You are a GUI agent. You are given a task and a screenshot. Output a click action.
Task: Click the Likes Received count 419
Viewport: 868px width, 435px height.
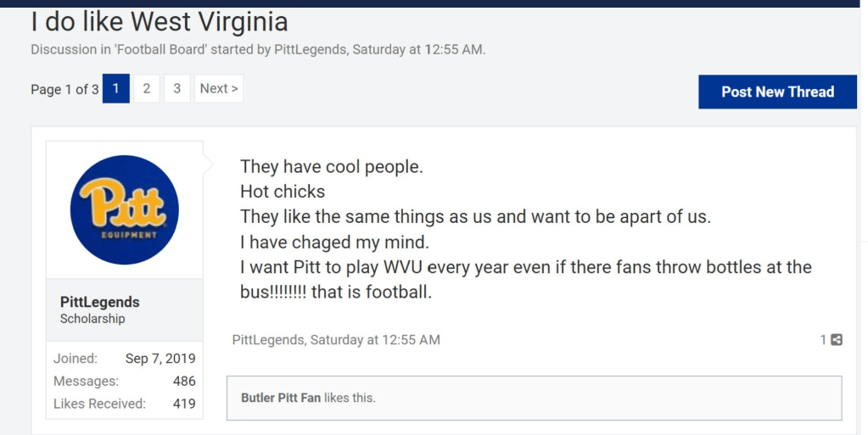coord(184,404)
